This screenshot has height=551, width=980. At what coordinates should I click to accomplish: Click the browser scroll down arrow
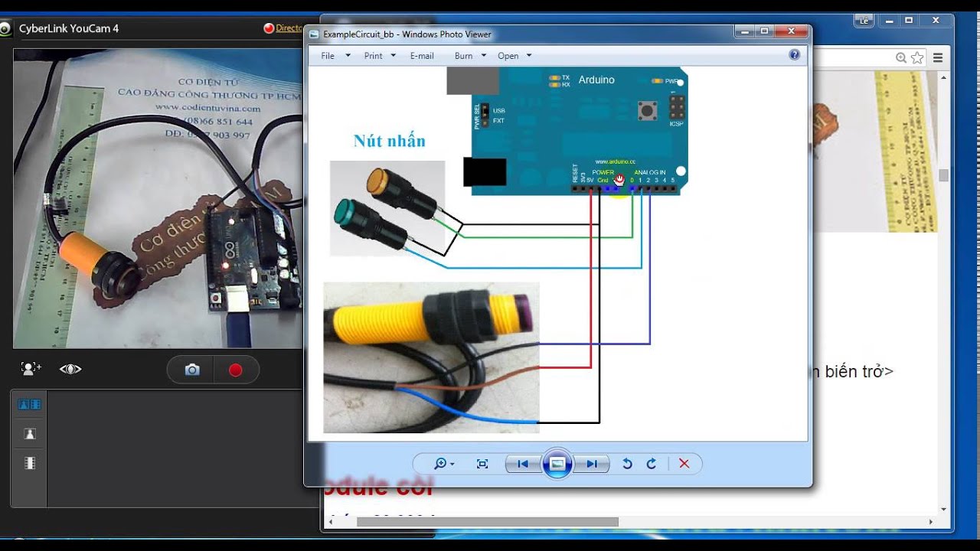(943, 509)
